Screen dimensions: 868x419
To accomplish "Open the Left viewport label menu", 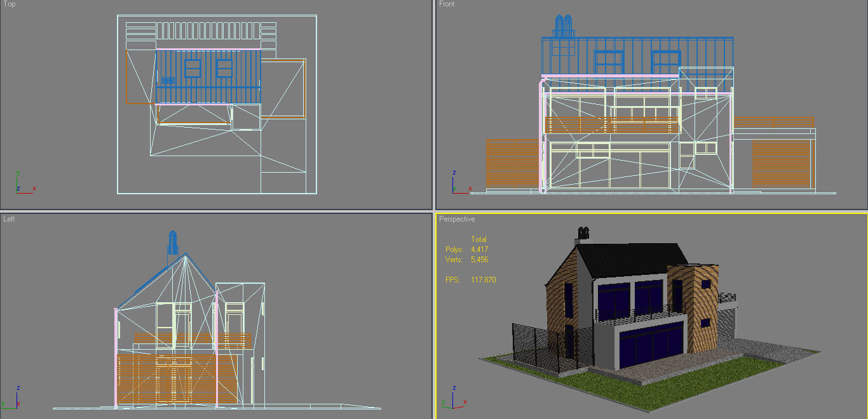I will pos(9,219).
